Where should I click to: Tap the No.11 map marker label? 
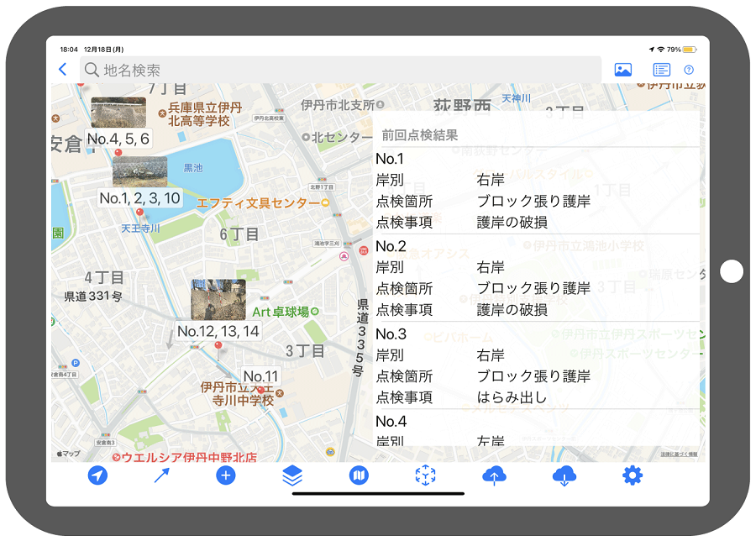point(260,376)
